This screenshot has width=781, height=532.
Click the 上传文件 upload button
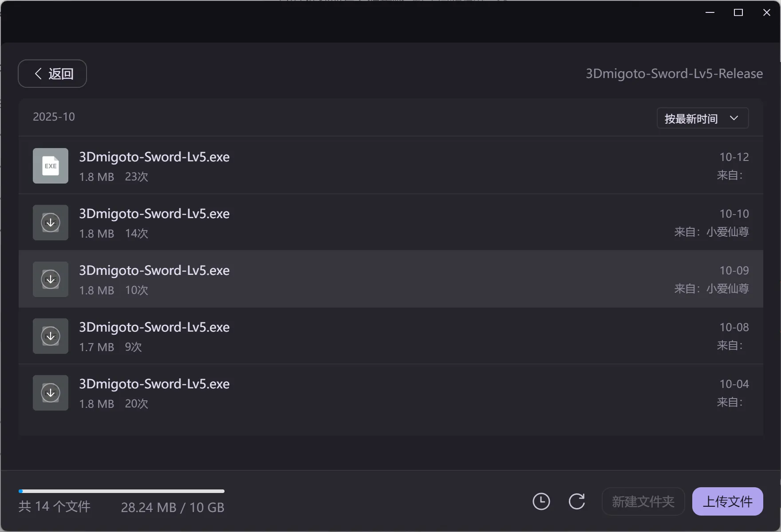coord(727,501)
